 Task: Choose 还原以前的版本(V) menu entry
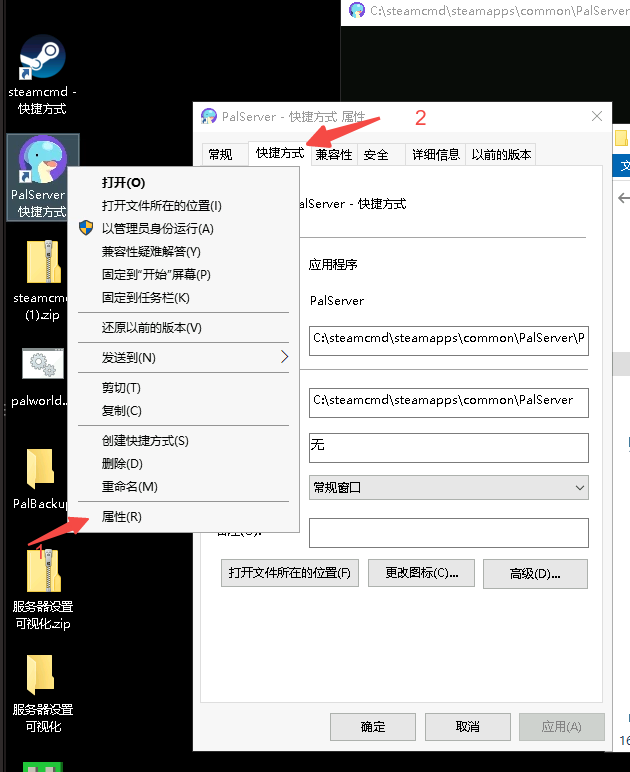(183, 327)
